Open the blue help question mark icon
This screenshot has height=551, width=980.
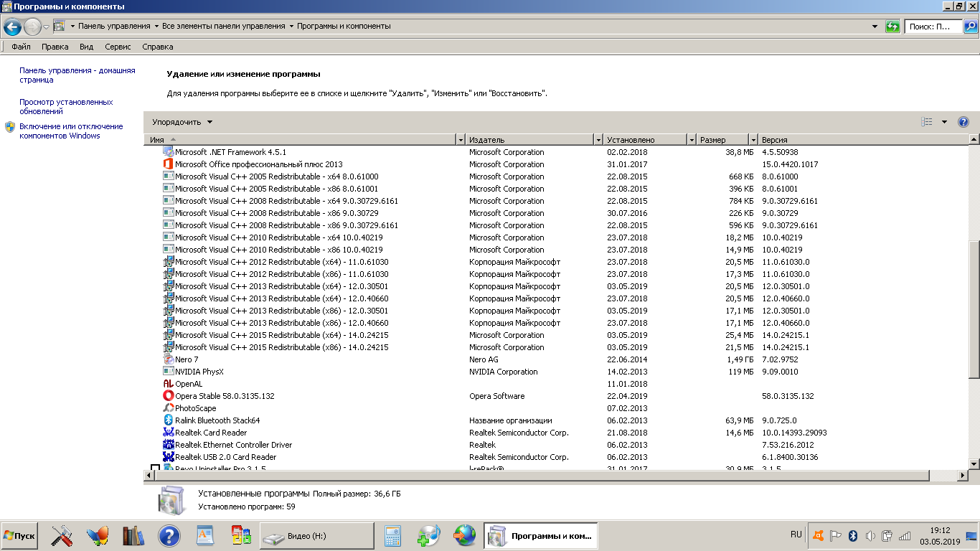point(963,122)
